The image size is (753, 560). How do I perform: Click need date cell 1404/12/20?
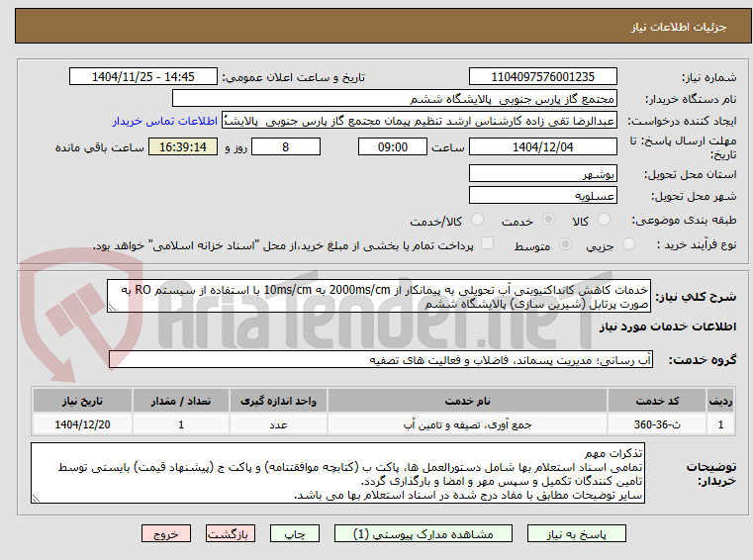coord(82,424)
